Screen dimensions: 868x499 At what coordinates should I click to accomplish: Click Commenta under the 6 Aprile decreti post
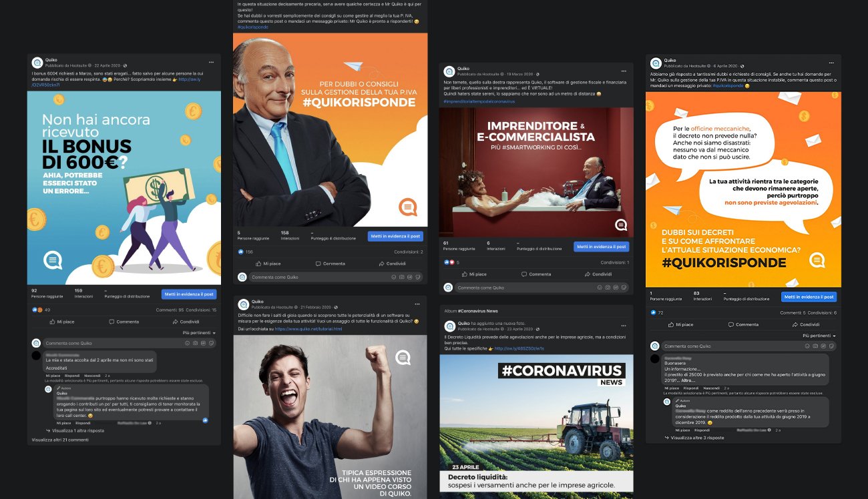click(742, 324)
